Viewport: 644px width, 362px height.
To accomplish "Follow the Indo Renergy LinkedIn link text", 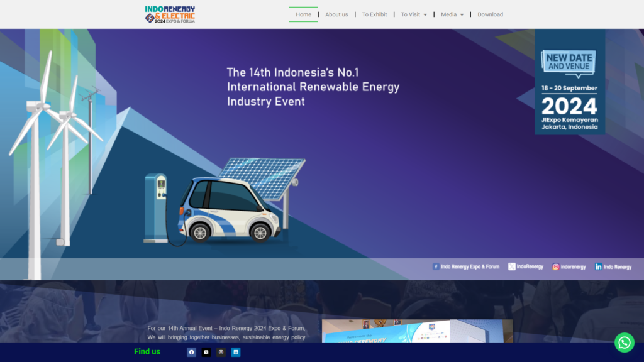I will [x=618, y=266].
